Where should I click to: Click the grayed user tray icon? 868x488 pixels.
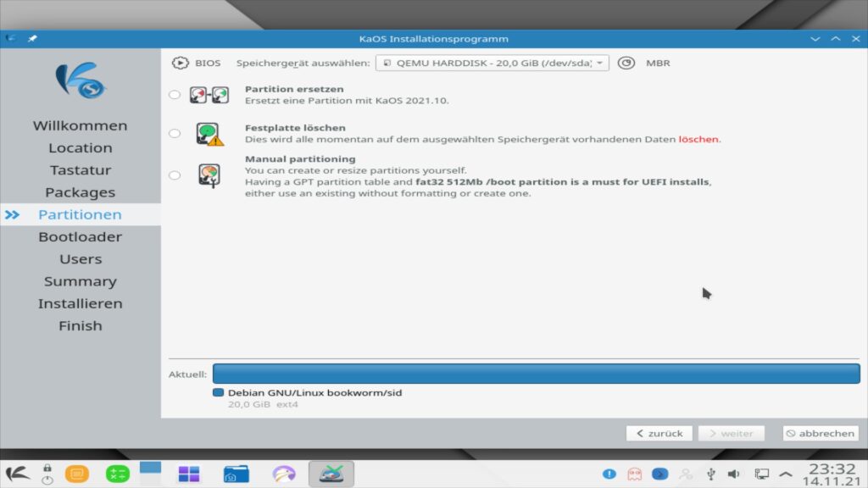coord(686,474)
